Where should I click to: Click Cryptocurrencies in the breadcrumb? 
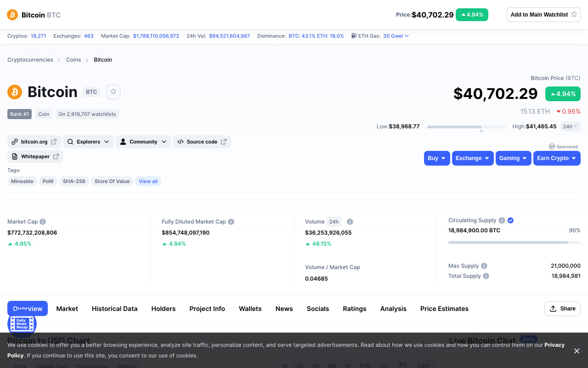click(x=30, y=60)
